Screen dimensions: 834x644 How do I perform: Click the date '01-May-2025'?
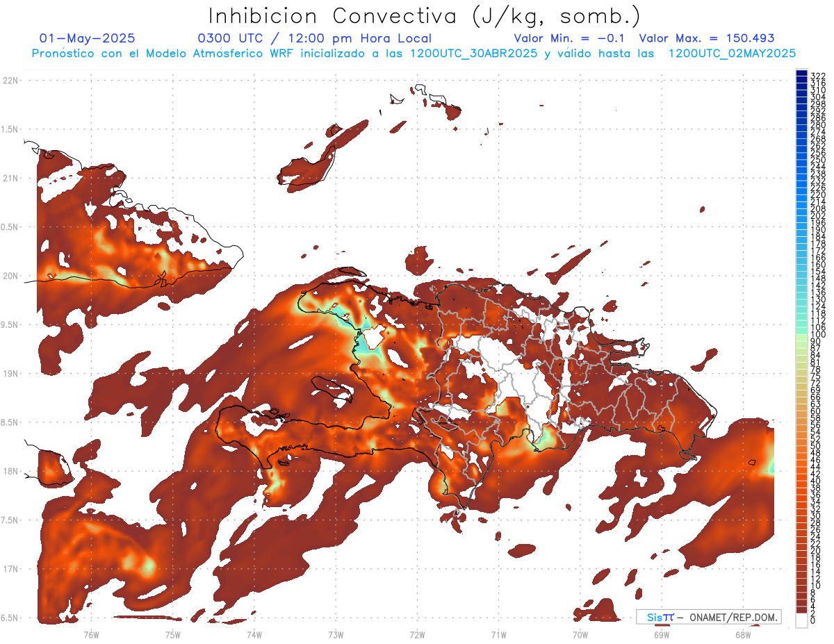[88, 38]
